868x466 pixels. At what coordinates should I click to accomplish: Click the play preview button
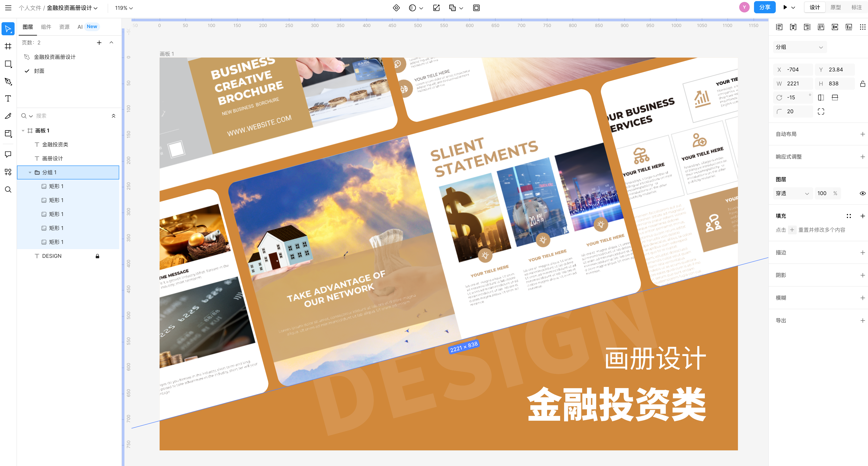tap(785, 7)
